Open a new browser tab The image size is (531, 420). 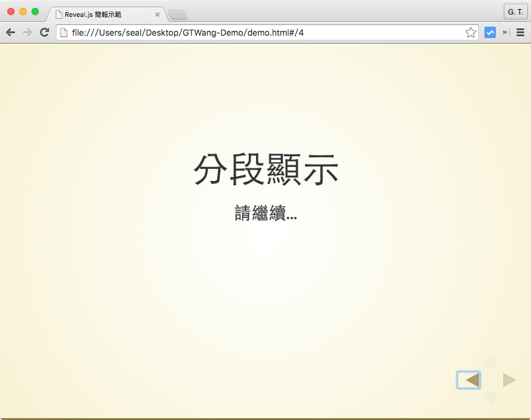(177, 15)
